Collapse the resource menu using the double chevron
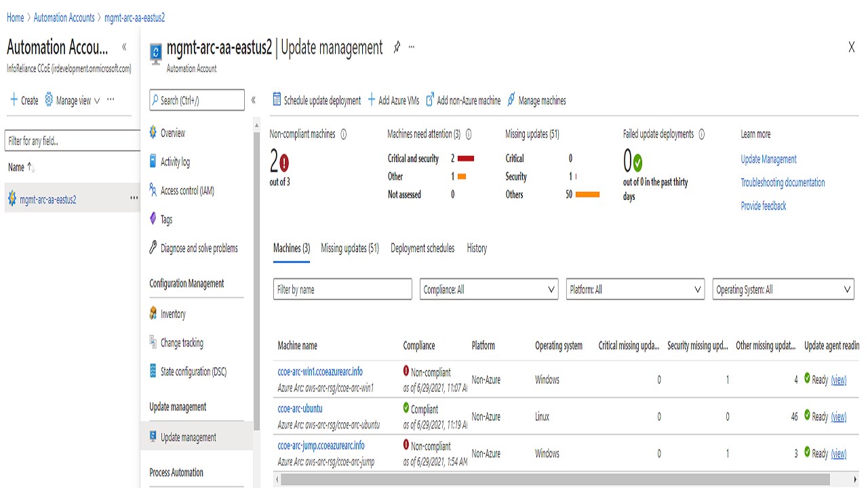The width and height of the screenshot is (868, 488). 254,100
